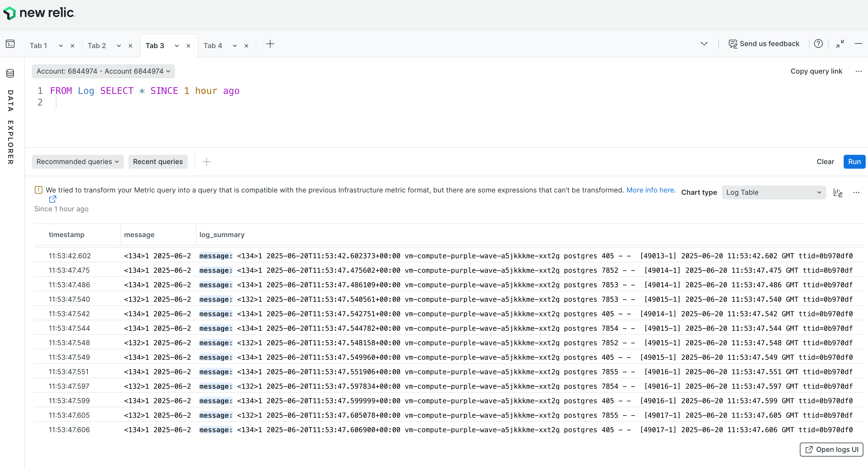Click the timestamp column header
The image size is (868, 469).
click(66, 234)
